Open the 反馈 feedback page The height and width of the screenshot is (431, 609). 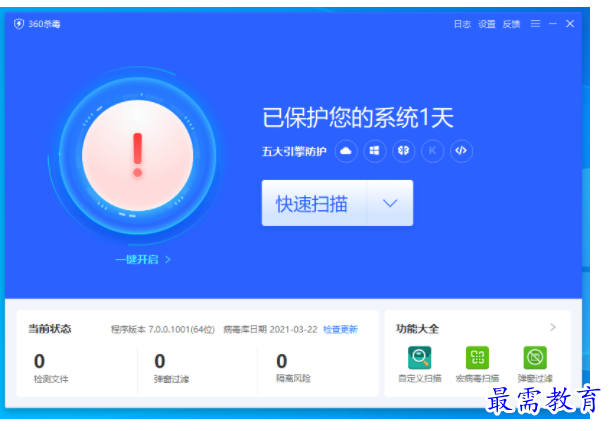tap(511, 24)
